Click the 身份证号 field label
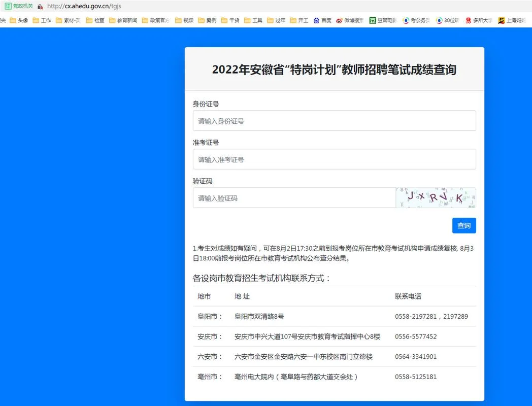Image resolution: width=532 pixels, height=406 pixels. click(x=206, y=104)
